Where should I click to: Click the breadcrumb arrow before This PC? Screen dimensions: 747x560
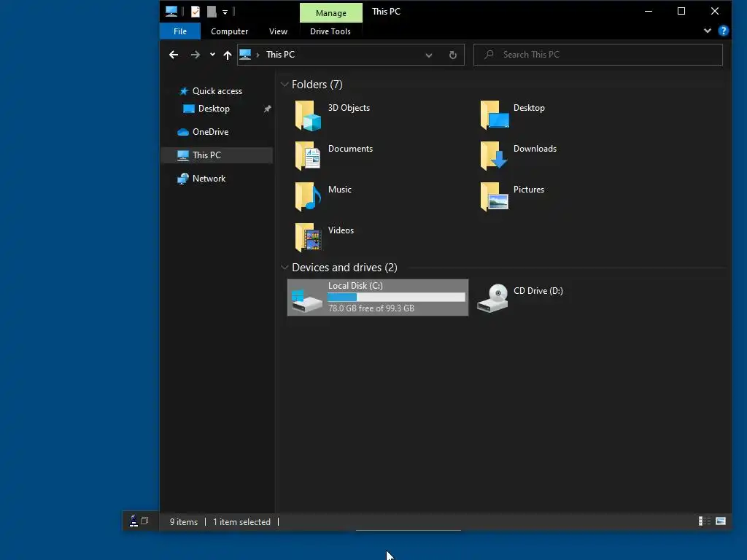click(258, 55)
